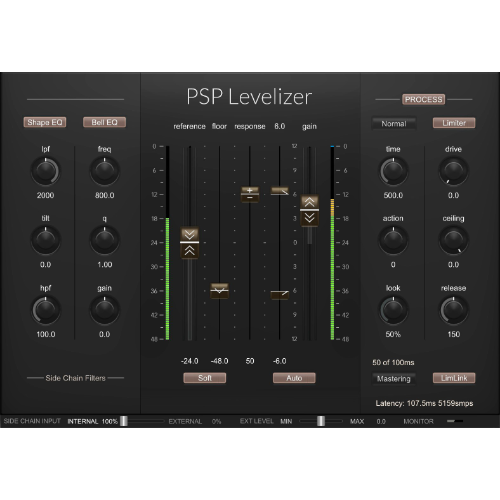Click the PSP Levelizer title
Image resolution: width=500 pixels, height=500 pixels.
pyautogui.click(x=249, y=97)
